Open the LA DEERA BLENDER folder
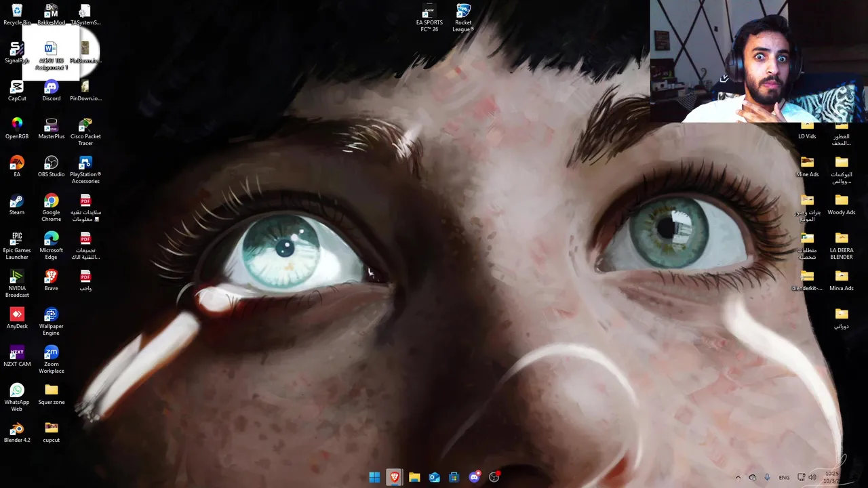The width and height of the screenshot is (868, 488). coord(842,245)
